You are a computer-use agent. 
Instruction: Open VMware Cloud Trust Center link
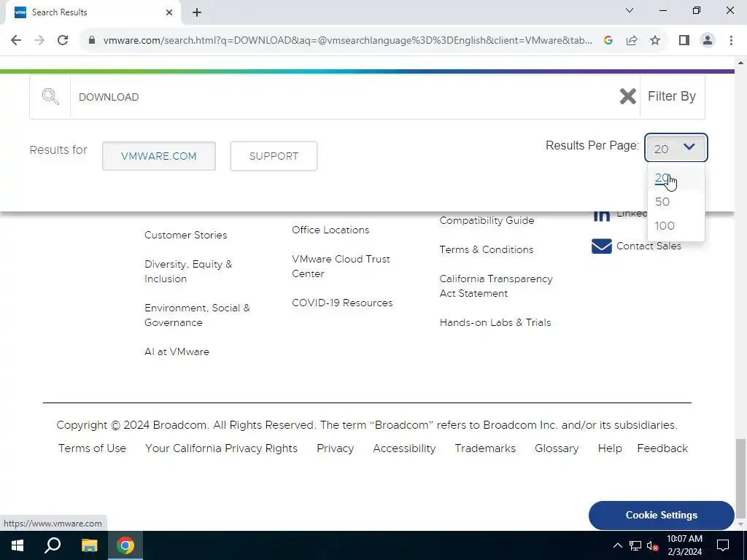[x=341, y=266]
